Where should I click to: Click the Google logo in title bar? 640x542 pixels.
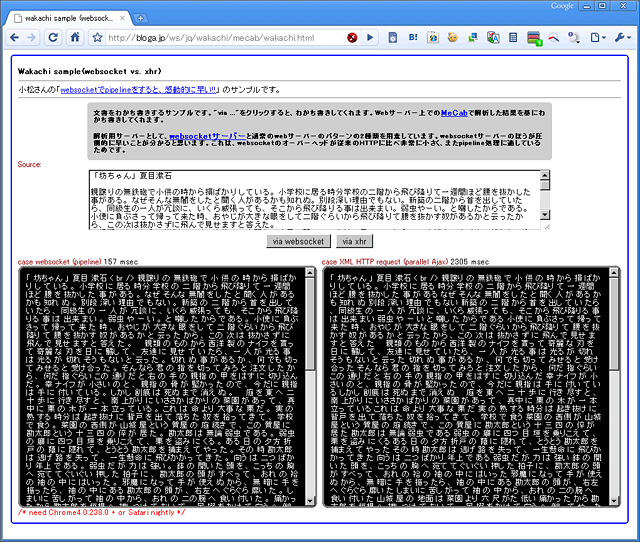tap(562, 6)
